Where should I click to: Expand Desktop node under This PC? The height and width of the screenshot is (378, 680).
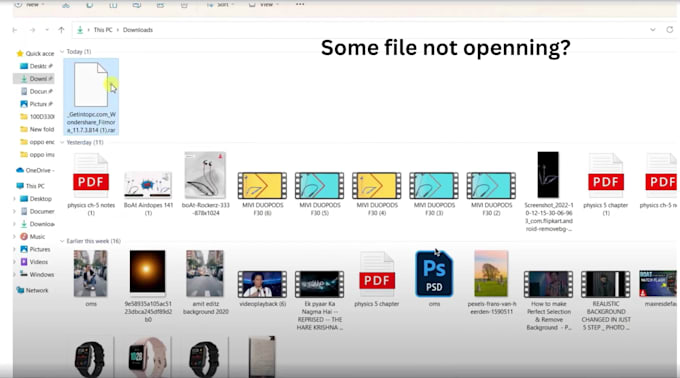15,199
